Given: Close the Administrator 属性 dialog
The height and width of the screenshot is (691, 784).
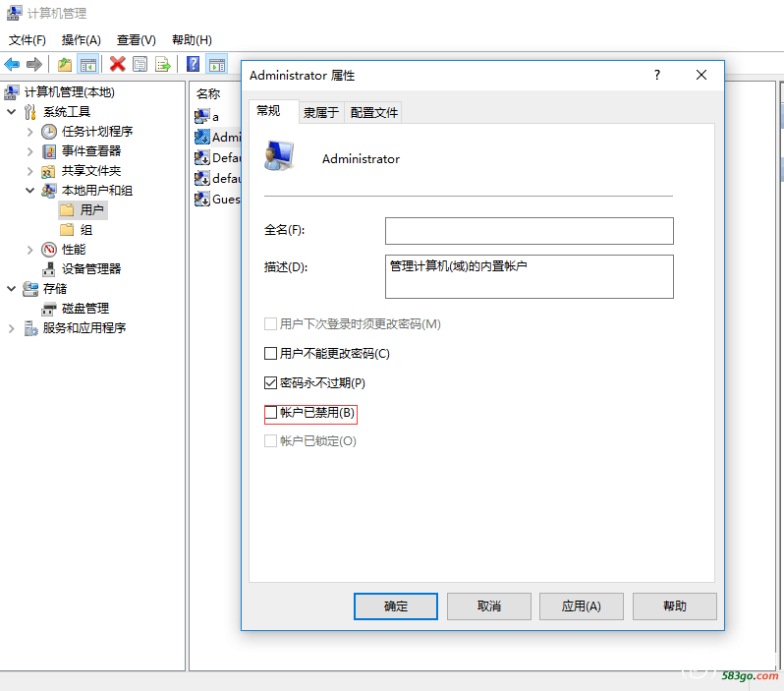Looking at the screenshot, I should click(701, 75).
